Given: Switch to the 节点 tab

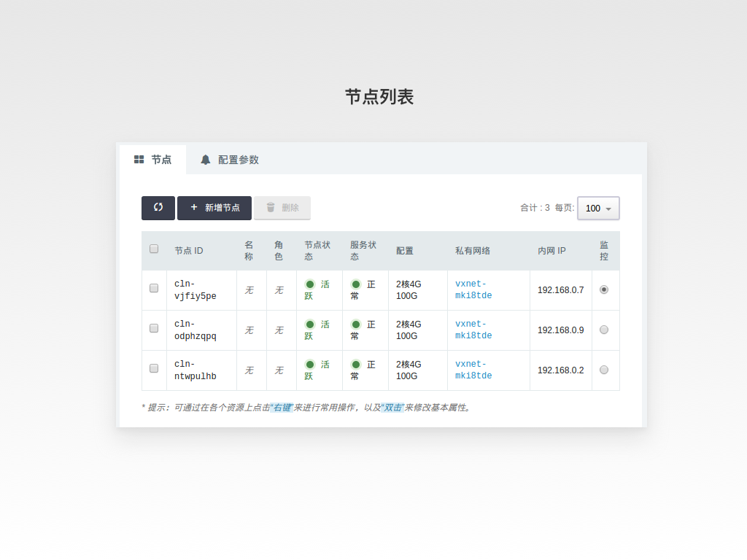Looking at the screenshot, I should pyautogui.click(x=155, y=159).
